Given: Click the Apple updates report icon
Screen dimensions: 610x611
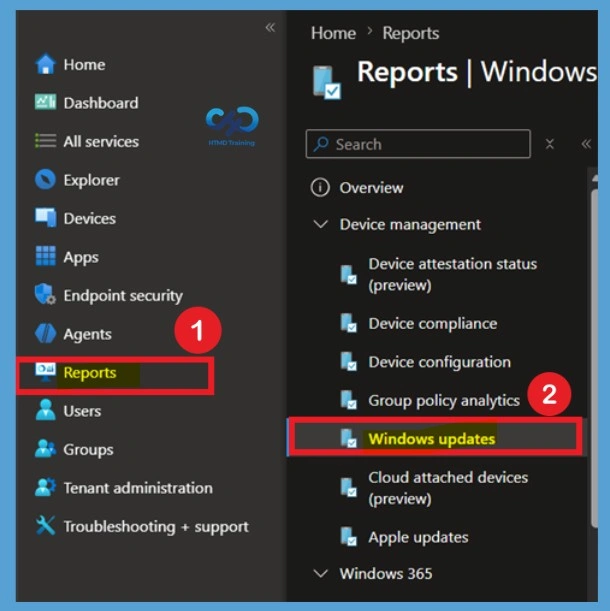Looking at the screenshot, I should 348,537.
